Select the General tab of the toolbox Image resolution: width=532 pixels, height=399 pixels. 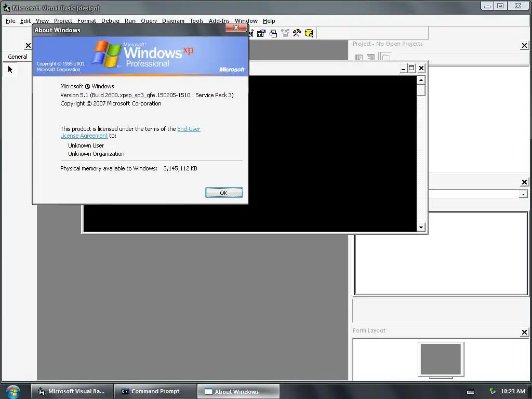click(18, 57)
